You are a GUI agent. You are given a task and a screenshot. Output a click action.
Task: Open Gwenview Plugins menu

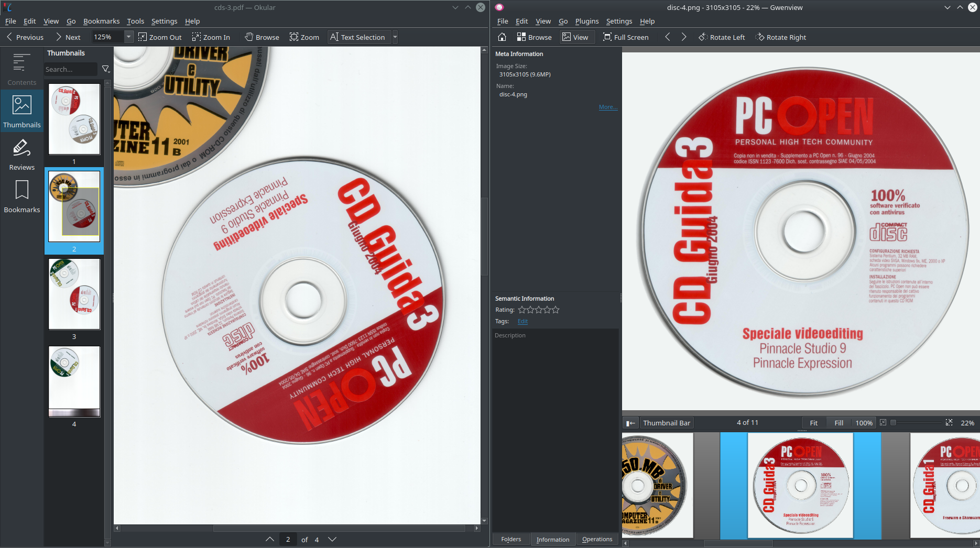point(586,21)
